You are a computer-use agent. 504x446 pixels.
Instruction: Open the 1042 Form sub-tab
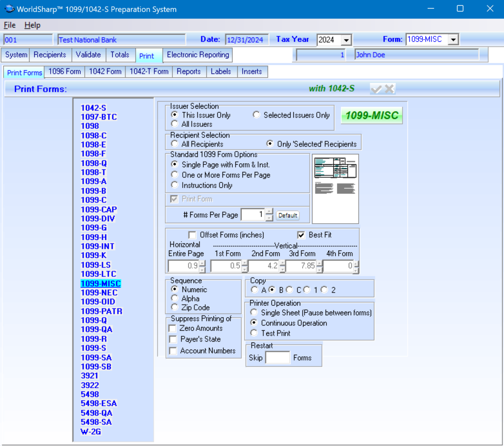105,72
